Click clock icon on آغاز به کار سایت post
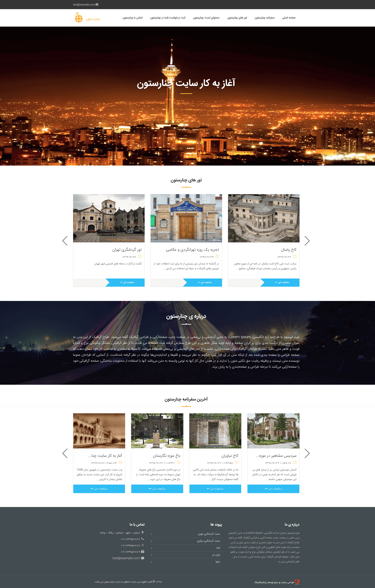 pyautogui.click(x=120, y=463)
